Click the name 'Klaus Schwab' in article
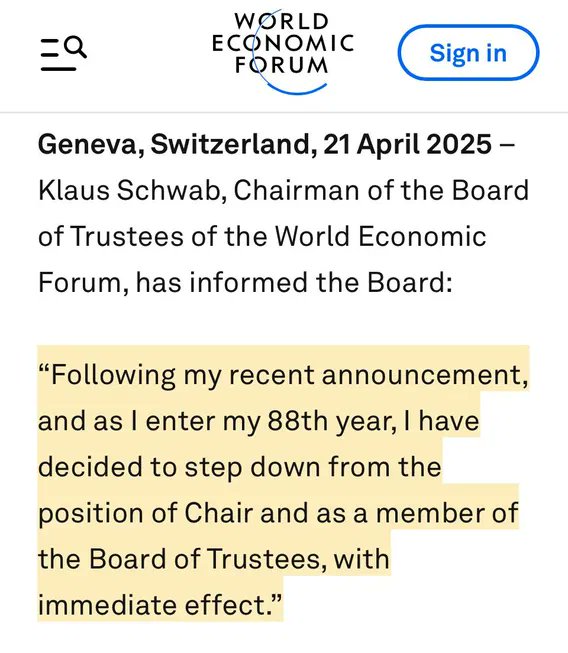568x653 pixels. pos(132,190)
